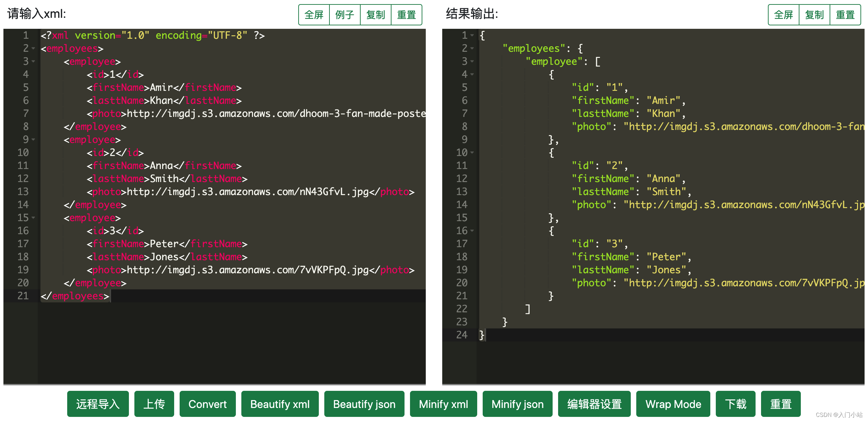Click "lasttName": "Jones" in JSON output
The height and width of the screenshot is (421, 868).
point(631,270)
